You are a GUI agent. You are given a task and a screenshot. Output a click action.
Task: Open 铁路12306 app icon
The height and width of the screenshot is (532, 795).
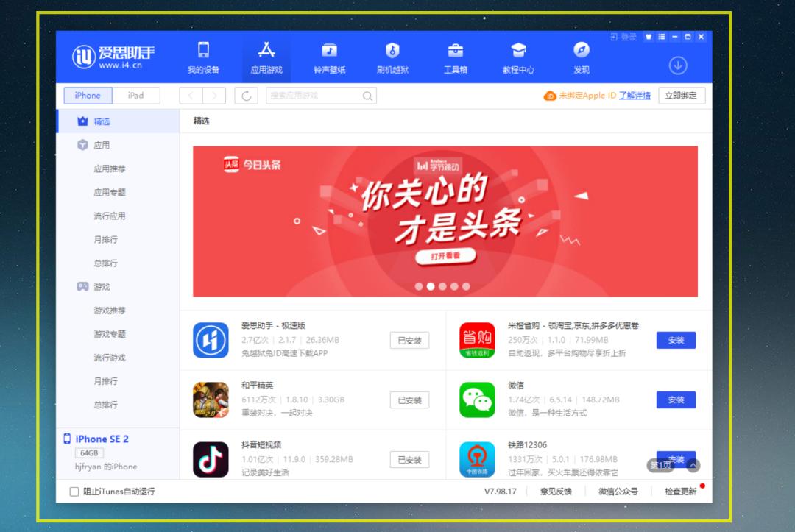click(x=477, y=460)
